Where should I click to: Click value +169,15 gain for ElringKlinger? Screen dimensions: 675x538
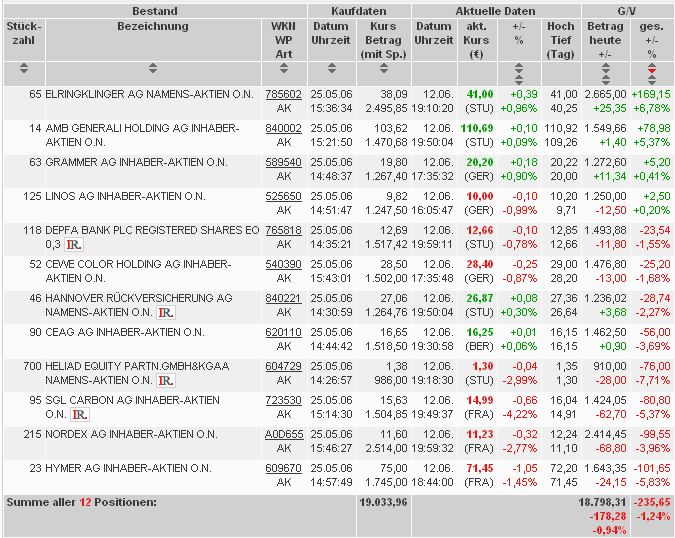point(651,94)
